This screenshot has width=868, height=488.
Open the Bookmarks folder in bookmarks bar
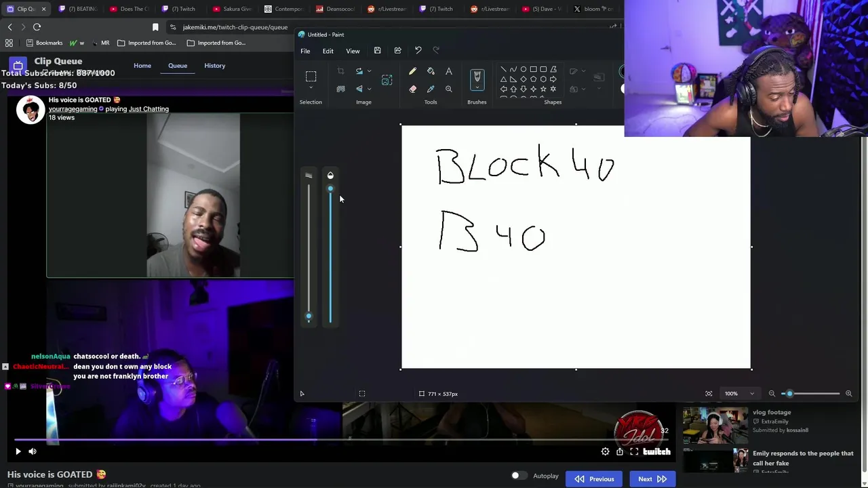pyautogui.click(x=43, y=43)
